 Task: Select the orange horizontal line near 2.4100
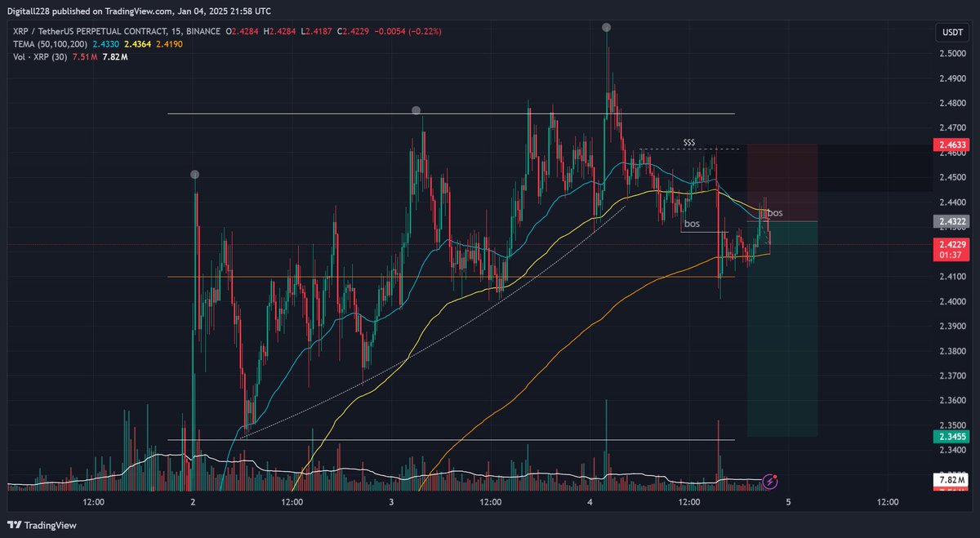(451, 278)
